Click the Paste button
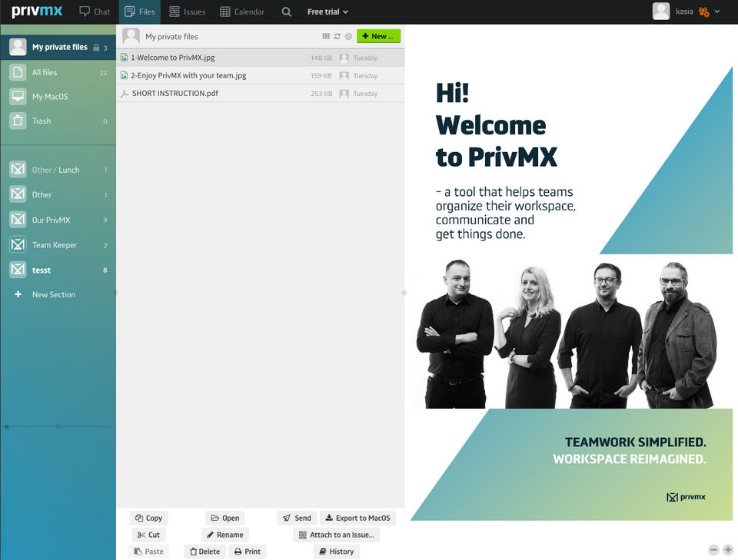The width and height of the screenshot is (738, 560). pos(148,552)
